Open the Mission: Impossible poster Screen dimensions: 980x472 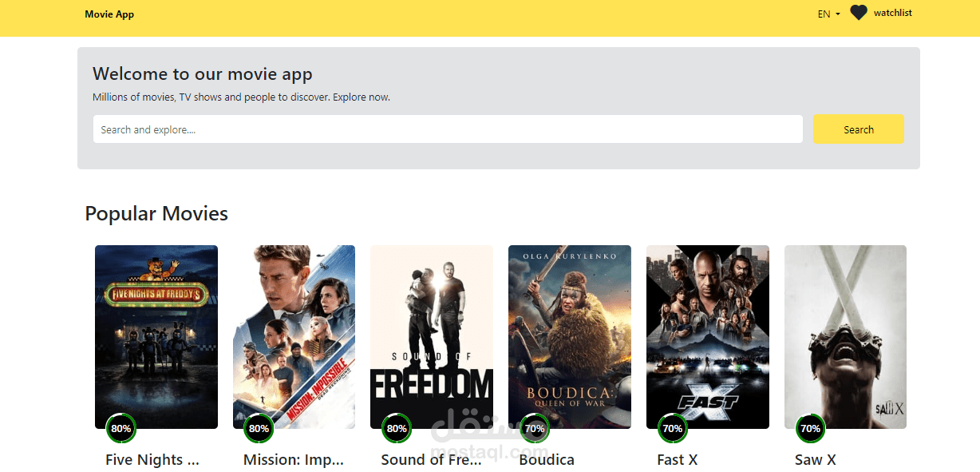[294, 337]
